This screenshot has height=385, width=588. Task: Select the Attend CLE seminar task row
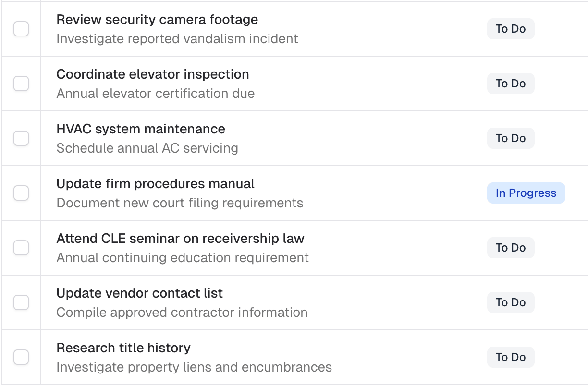pyautogui.click(x=180, y=238)
